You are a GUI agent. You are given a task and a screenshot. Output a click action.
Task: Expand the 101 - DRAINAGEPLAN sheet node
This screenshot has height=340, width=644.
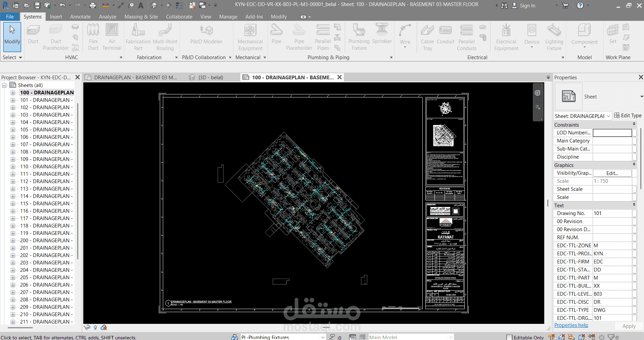tap(13, 100)
